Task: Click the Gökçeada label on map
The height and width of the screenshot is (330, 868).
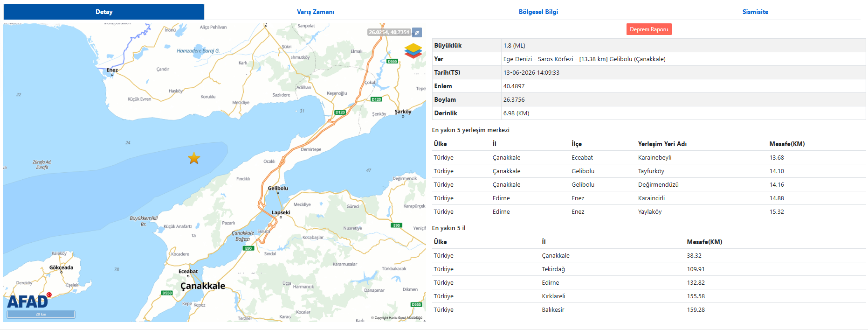Action: (x=61, y=267)
